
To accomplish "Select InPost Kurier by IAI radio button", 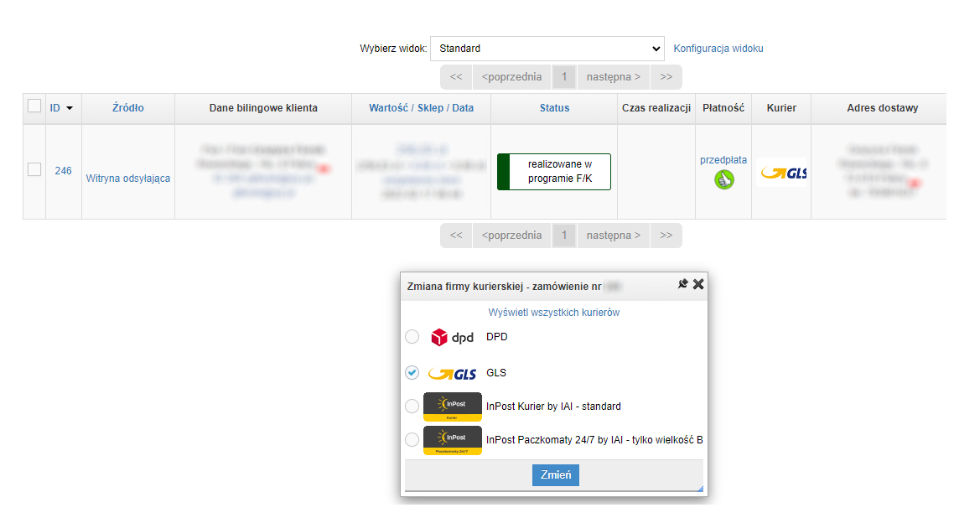I will pyautogui.click(x=412, y=407).
